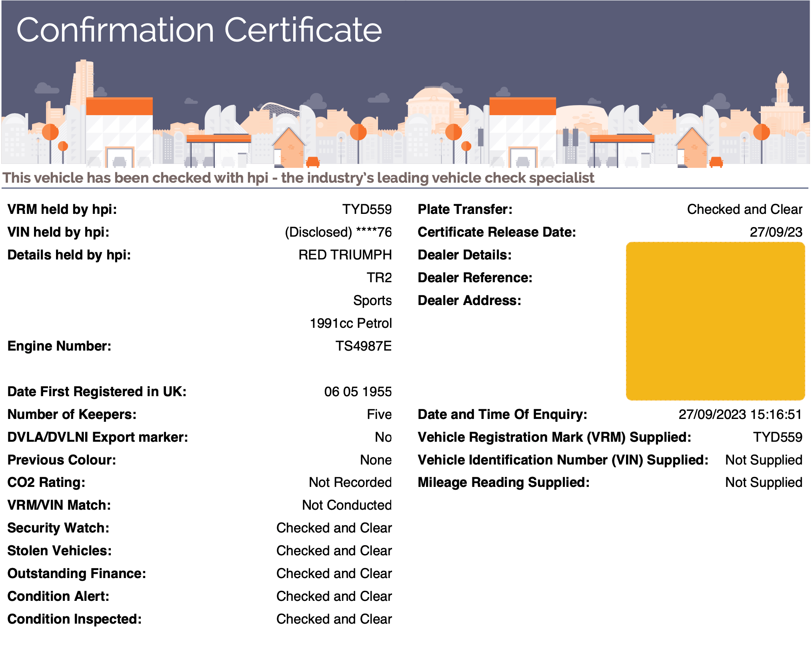Click the yellow redacted dealer details box
Image resolution: width=812 pixels, height=662 pixels.
[715, 321]
